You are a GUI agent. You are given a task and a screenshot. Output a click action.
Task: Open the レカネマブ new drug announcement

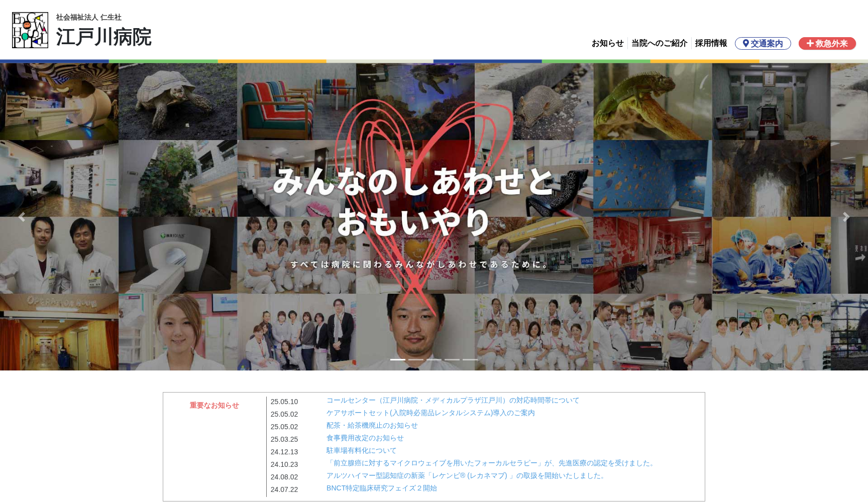[x=465, y=476]
